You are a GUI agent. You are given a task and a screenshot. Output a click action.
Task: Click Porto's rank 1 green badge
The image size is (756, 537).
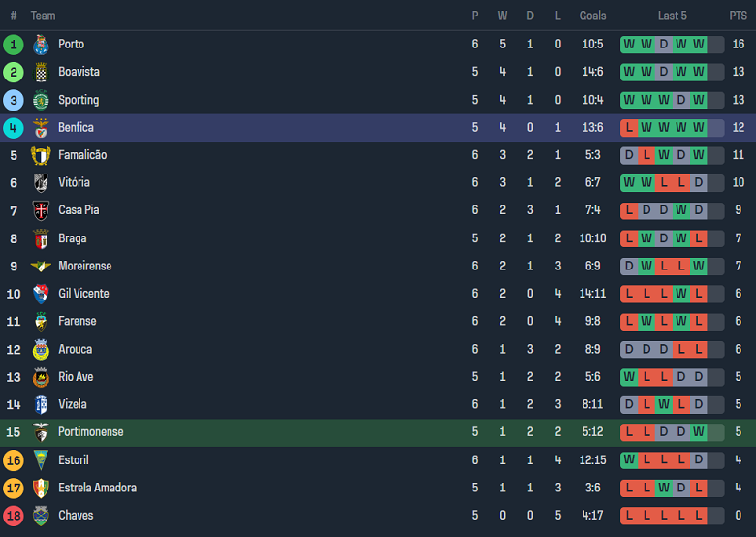pos(14,45)
